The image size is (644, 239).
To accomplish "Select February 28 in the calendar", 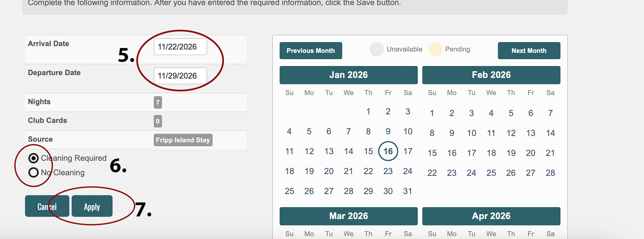I will click(550, 173).
